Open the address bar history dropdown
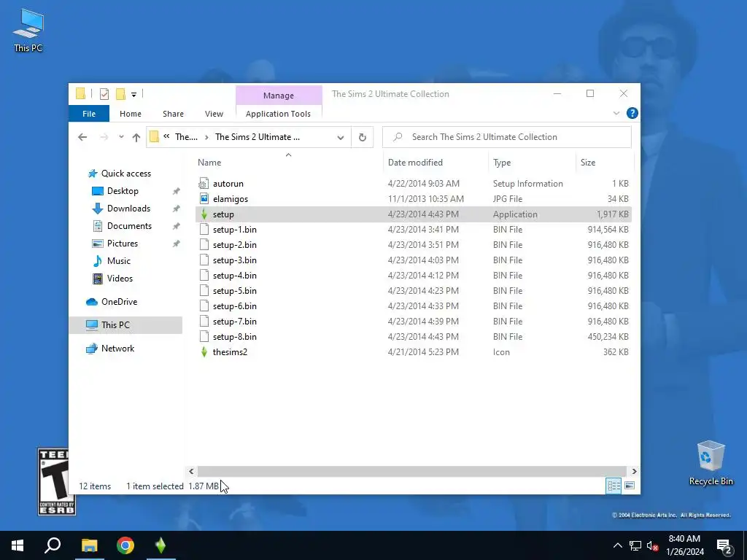The height and width of the screenshot is (560, 747). (x=340, y=138)
